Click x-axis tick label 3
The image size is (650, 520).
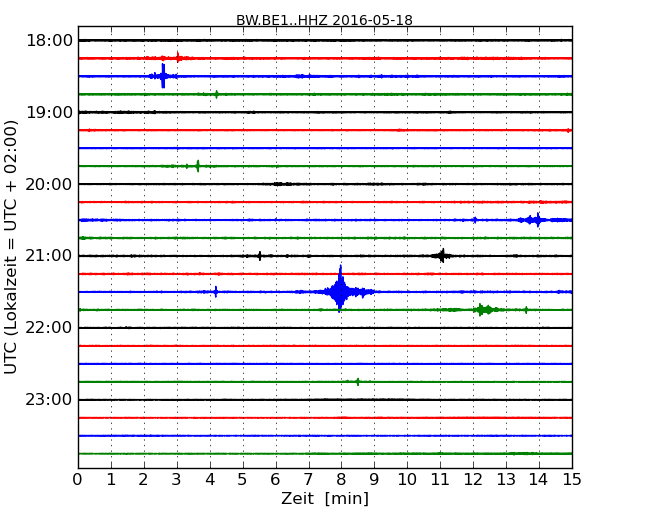pyautogui.click(x=177, y=480)
